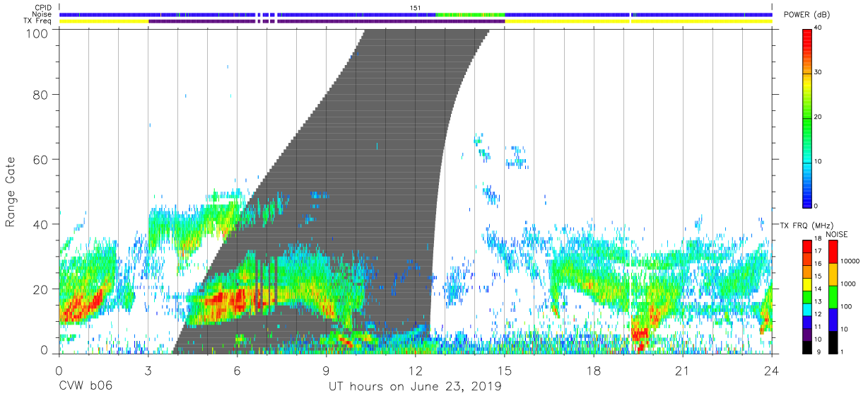868x401 pixels.
Task: Click the purple segment of the TX Freq strip
Action: pyautogui.click(x=327, y=21)
